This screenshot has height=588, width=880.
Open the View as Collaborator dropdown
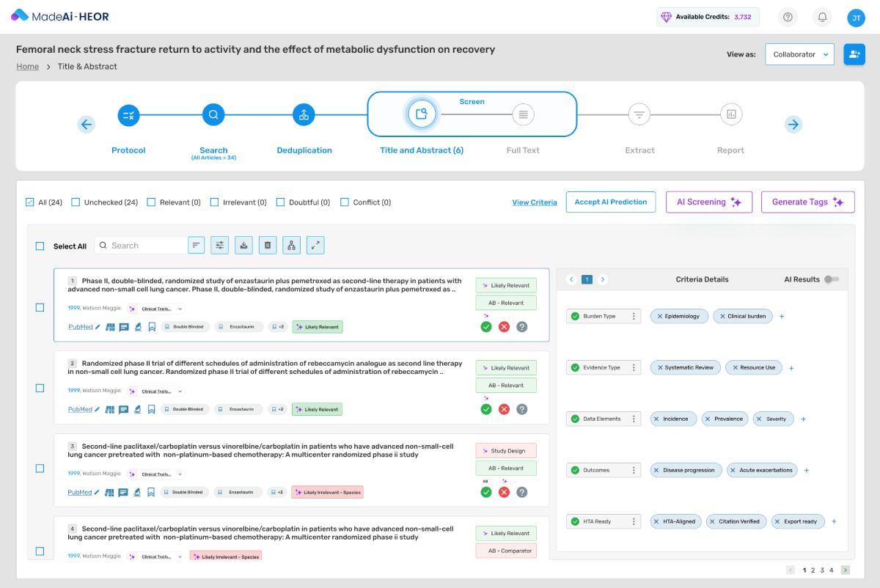799,54
